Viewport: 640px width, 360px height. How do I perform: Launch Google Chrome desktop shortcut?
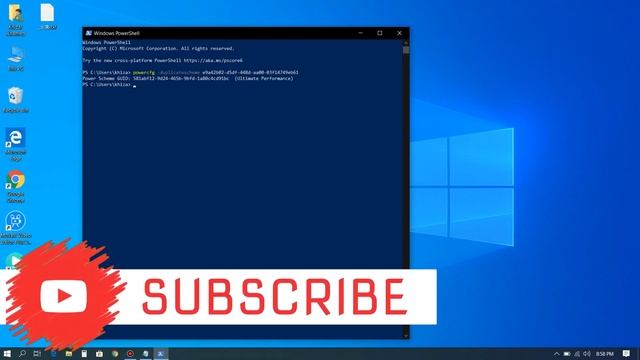(x=16, y=187)
